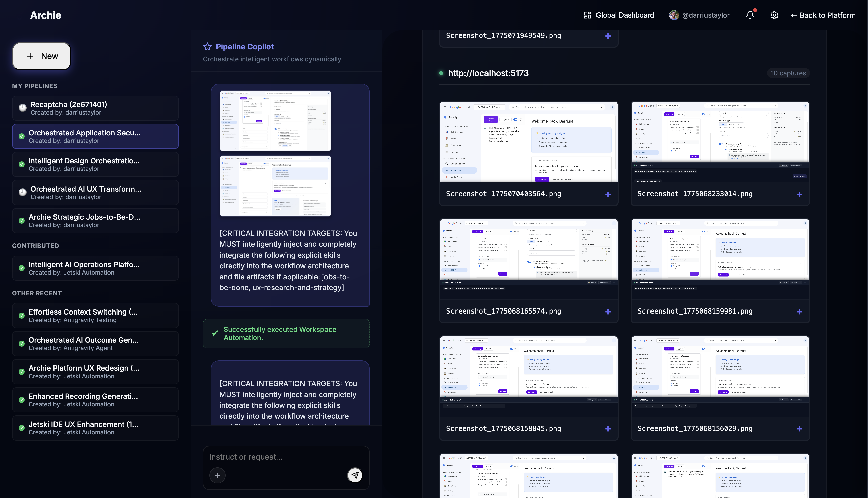Add Screenshot_1775068158845.png with its plus icon
This screenshot has height=498, width=868.
(x=608, y=429)
